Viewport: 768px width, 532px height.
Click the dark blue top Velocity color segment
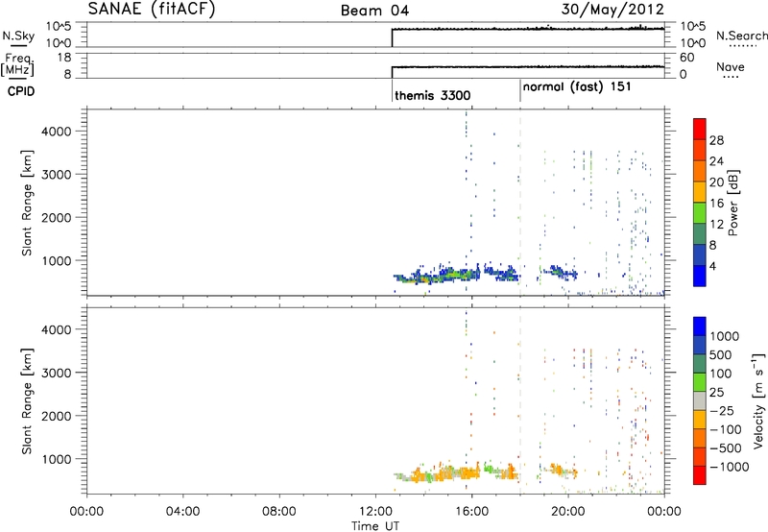(700, 326)
